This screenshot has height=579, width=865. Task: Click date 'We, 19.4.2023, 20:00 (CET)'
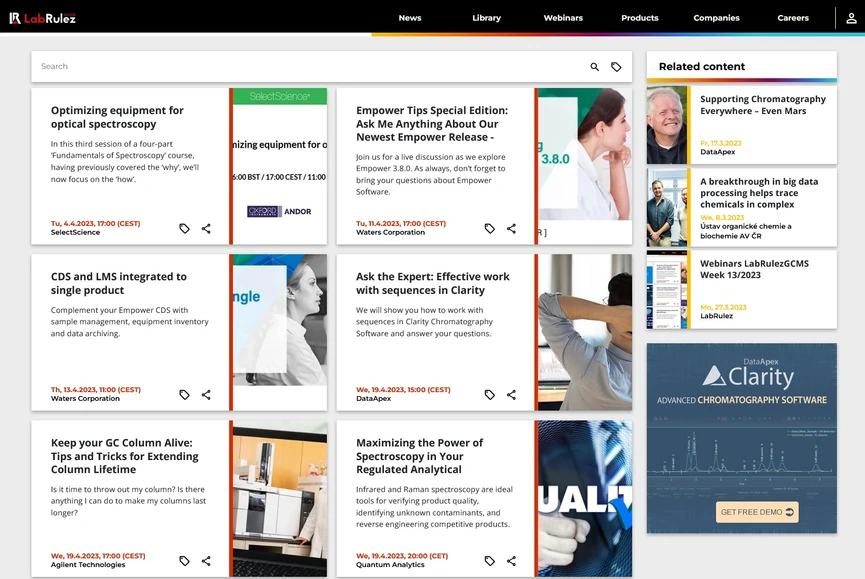coord(402,556)
